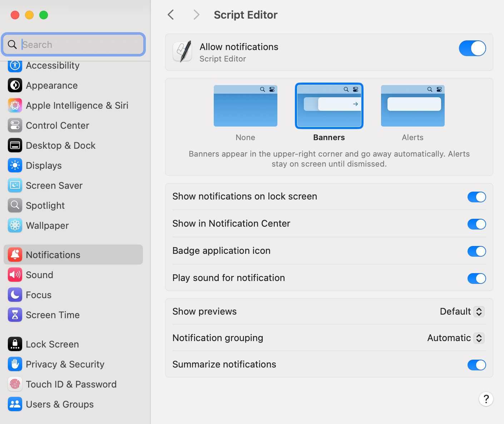This screenshot has width=504, height=424.
Task: Open the Accessibility settings pane
Action: click(73, 65)
